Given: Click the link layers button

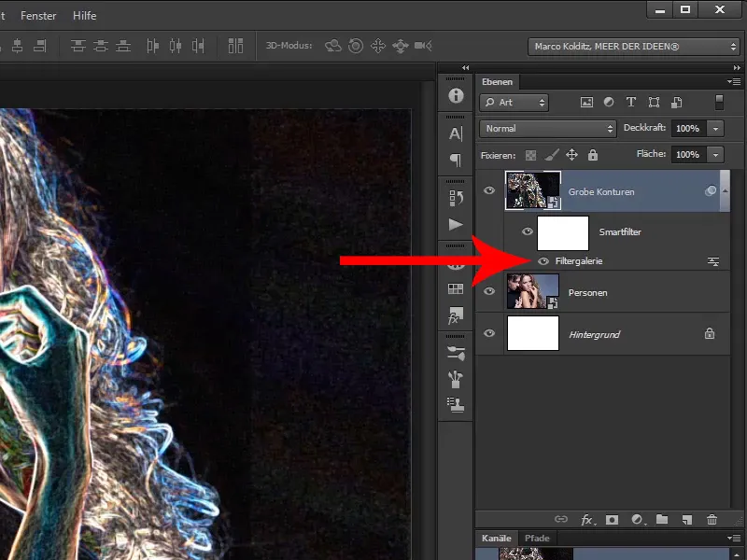Looking at the screenshot, I should (561, 520).
